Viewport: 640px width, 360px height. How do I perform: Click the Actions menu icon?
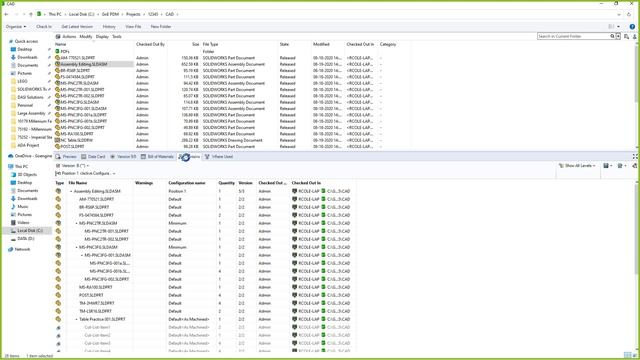58,37
